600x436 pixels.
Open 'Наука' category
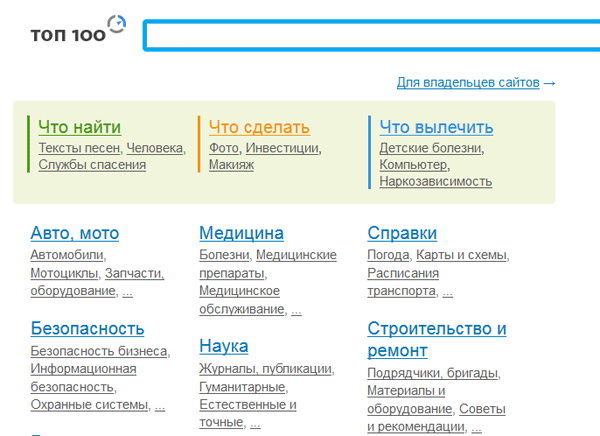(x=223, y=346)
